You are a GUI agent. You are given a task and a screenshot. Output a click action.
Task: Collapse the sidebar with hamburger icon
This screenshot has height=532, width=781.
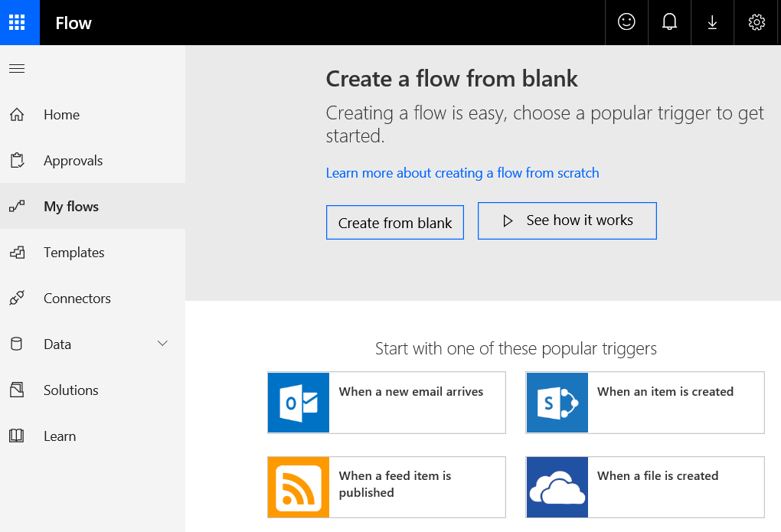coord(17,69)
